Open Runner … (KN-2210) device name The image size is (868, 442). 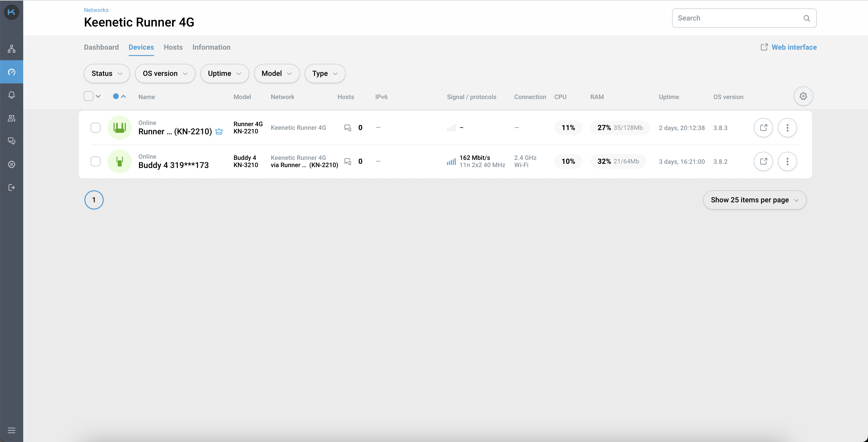pos(175,132)
